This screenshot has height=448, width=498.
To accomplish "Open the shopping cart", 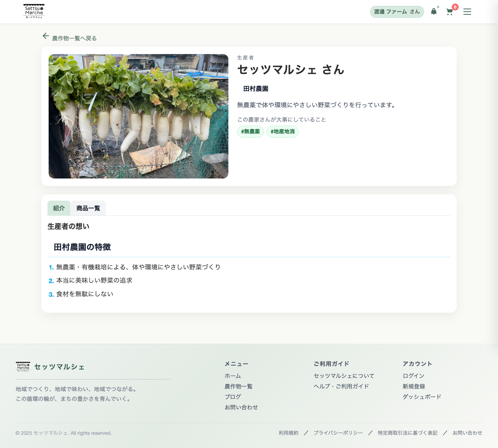I will tap(450, 12).
